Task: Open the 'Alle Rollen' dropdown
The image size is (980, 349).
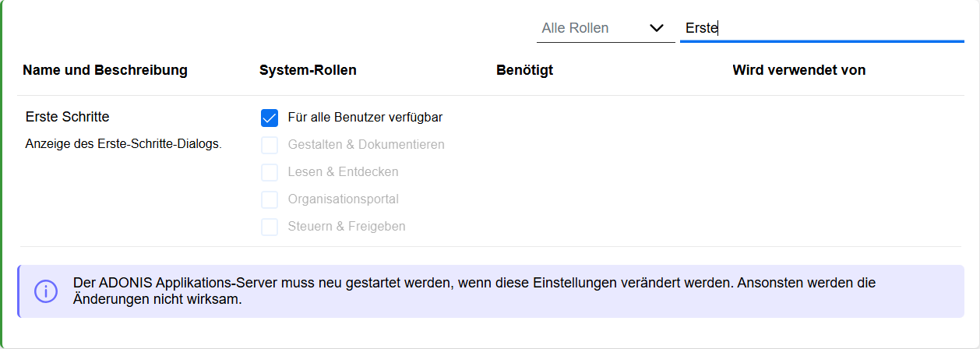Action: click(605, 28)
